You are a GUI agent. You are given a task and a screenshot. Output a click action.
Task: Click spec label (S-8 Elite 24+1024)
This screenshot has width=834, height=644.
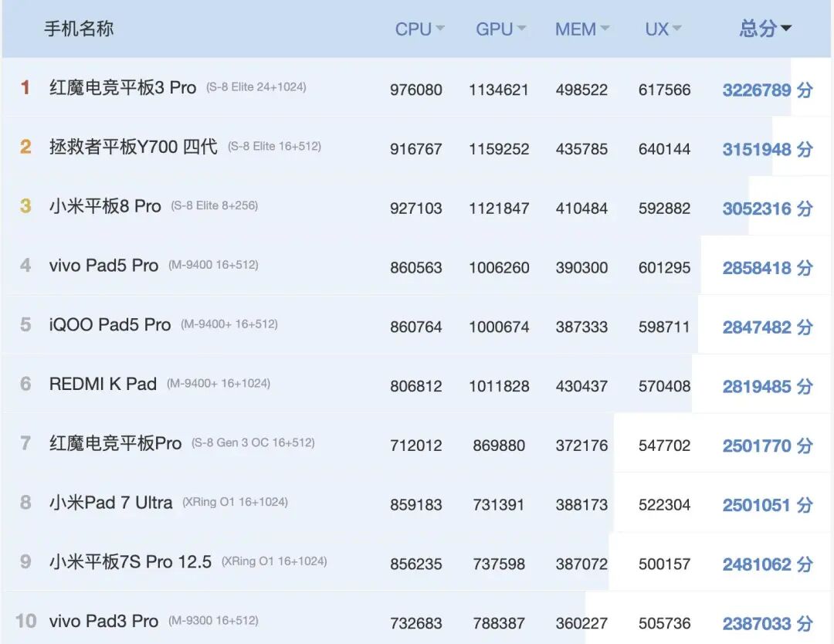pyautogui.click(x=256, y=86)
